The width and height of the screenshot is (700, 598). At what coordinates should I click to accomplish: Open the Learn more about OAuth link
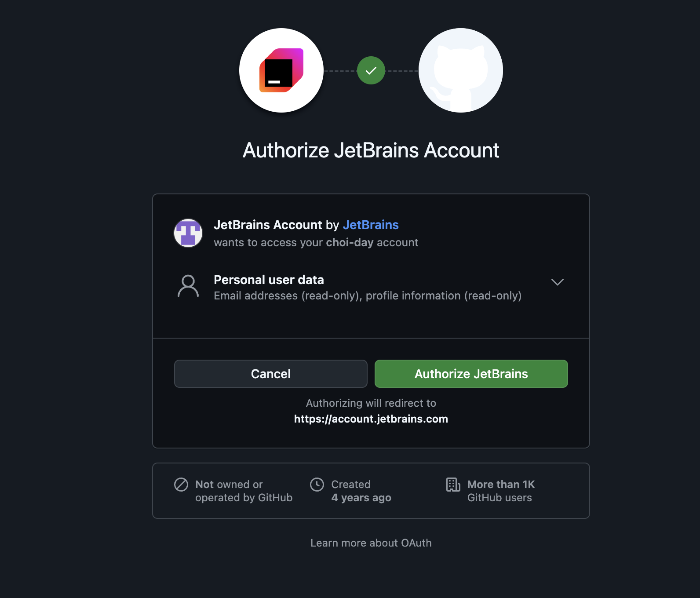point(371,543)
